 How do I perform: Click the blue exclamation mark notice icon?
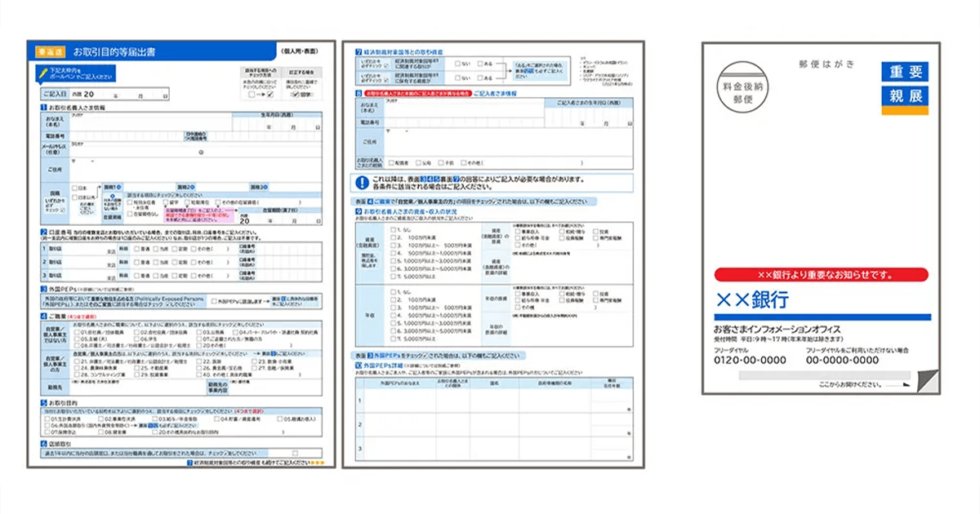(362, 183)
